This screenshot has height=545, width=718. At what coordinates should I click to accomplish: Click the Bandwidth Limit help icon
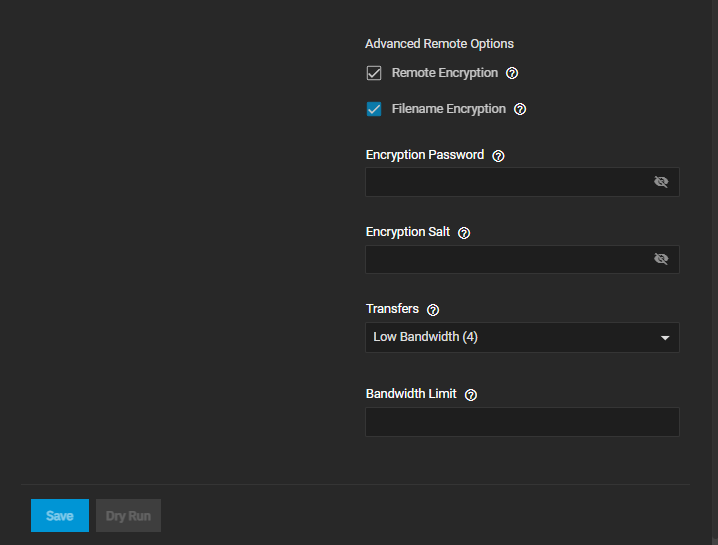[471, 395]
